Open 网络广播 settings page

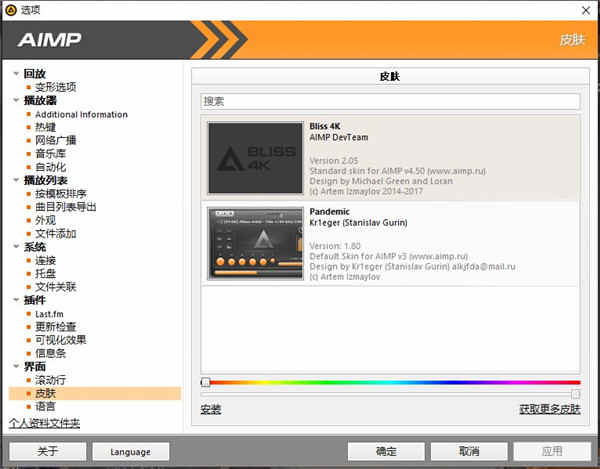(x=55, y=140)
